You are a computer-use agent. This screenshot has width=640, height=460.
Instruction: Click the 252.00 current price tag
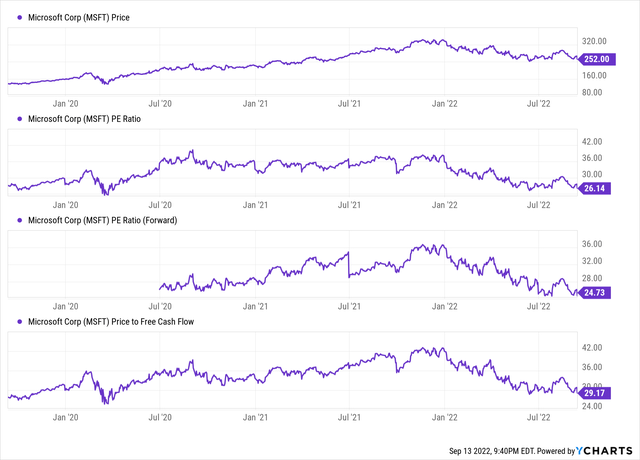(x=598, y=60)
